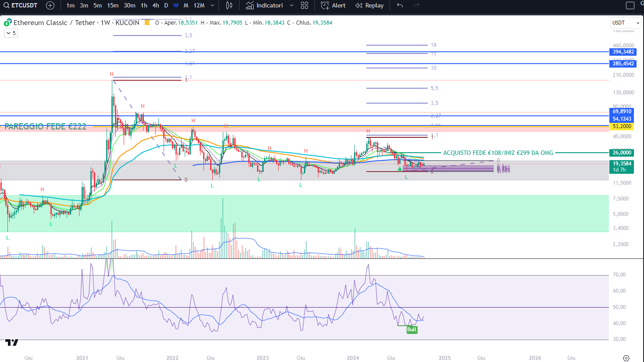The image size is (644, 362).
Task: Select the 12M timeframe tab
Action: [x=199, y=6]
